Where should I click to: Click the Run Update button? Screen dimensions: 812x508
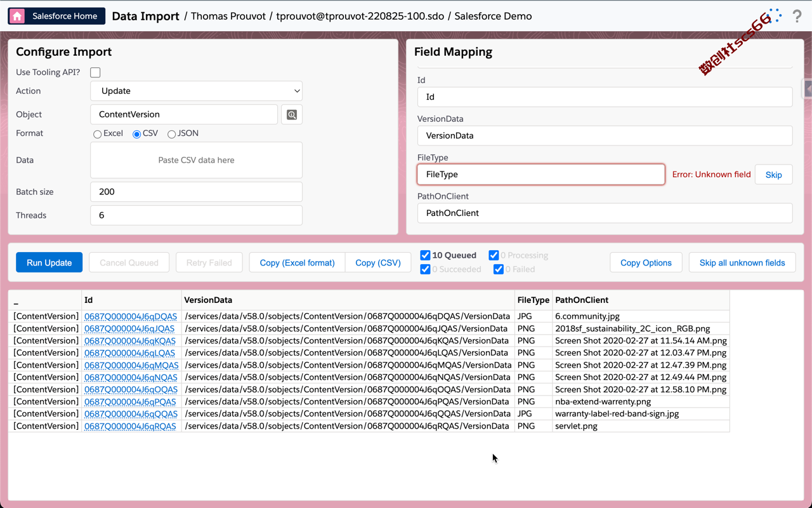(49, 262)
